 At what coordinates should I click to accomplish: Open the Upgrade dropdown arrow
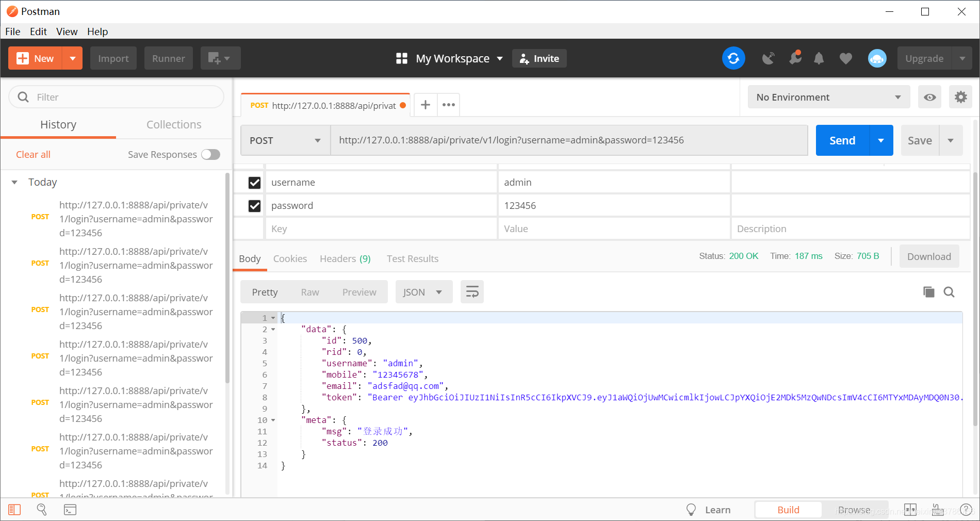point(962,58)
